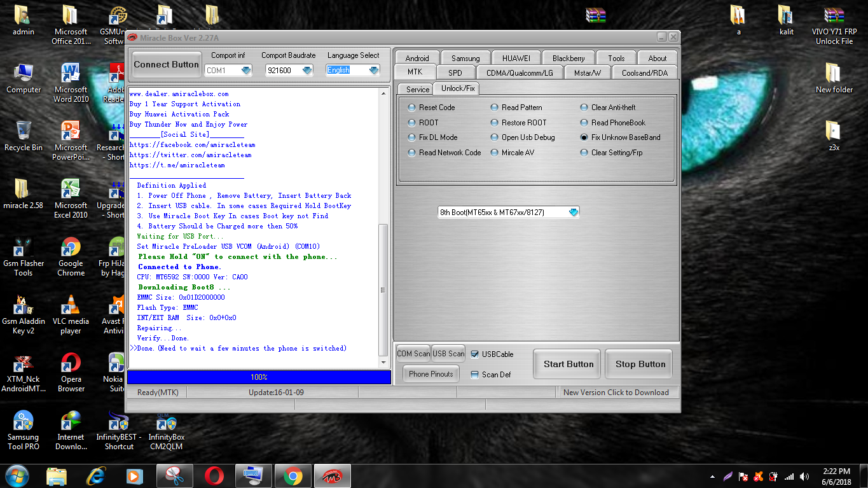Select the ROOT radio option
The height and width of the screenshot is (488, 868).
(424, 123)
